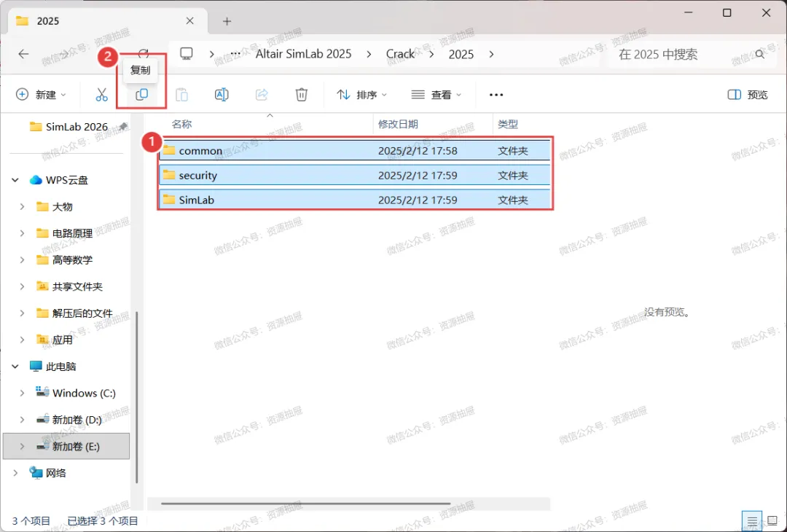
Task: Open 新加卷 (D:) drive
Action: pyautogui.click(x=77, y=420)
